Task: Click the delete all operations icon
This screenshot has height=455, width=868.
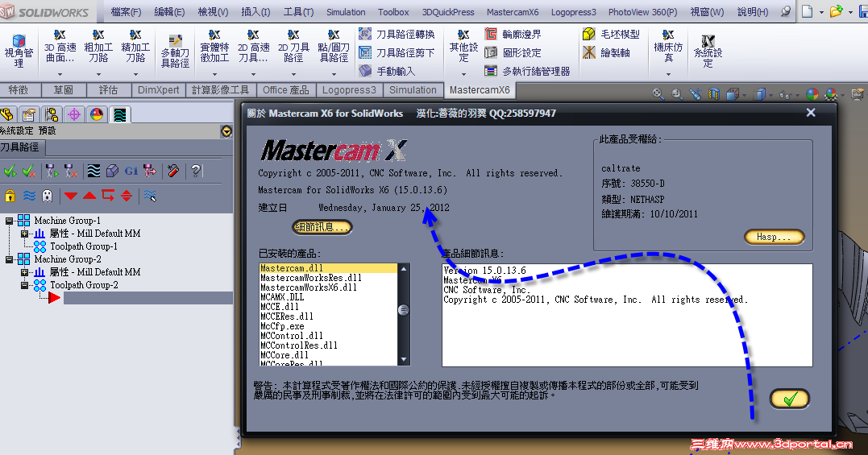Action: 173,171
